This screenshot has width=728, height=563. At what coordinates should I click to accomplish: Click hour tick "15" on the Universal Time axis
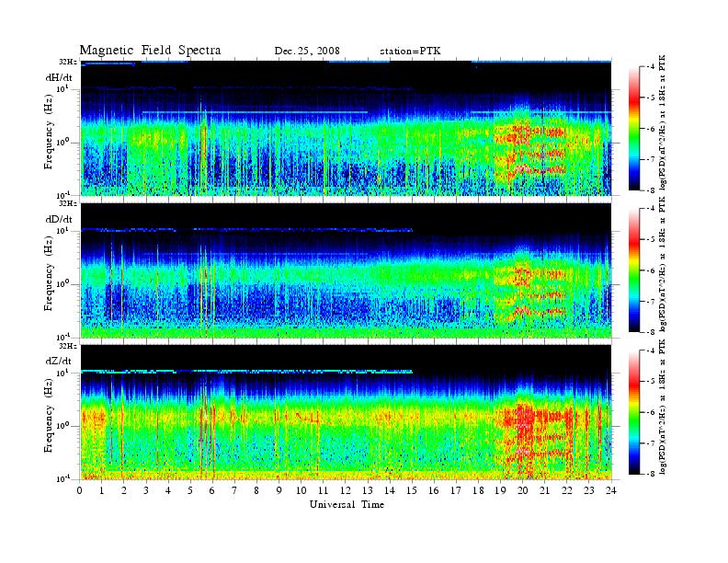point(412,490)
